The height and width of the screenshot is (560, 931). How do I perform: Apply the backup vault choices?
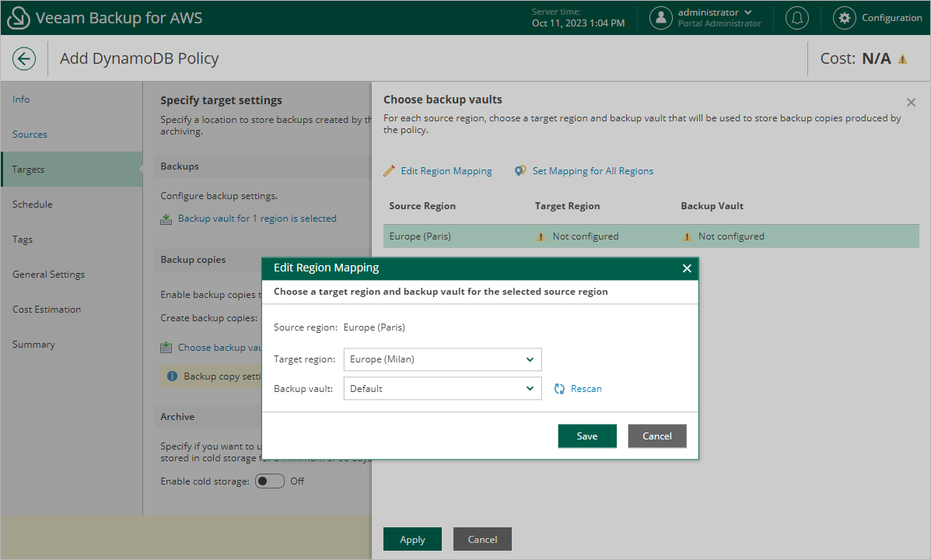pyautogui.click(x=413, y=539)
